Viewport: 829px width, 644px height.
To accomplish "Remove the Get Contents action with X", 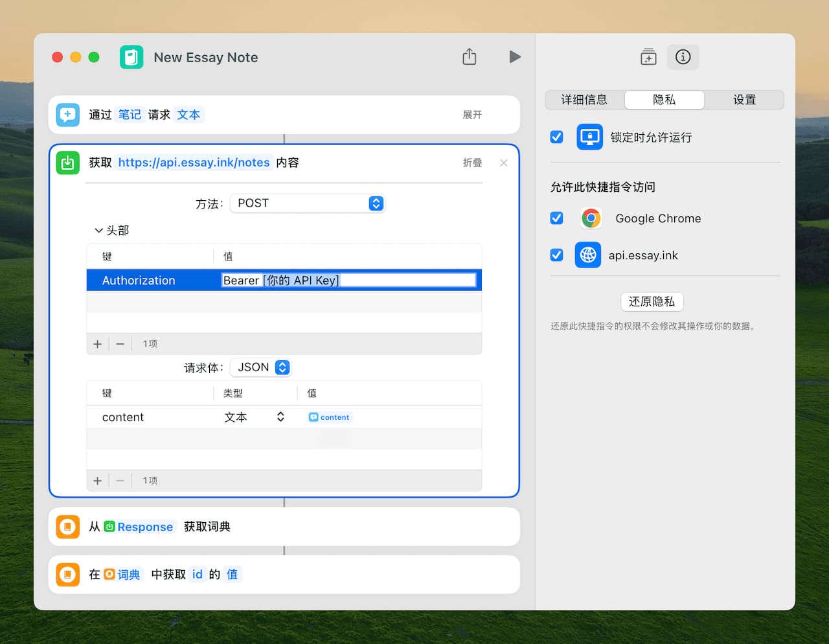I will [x=504, y=163].
